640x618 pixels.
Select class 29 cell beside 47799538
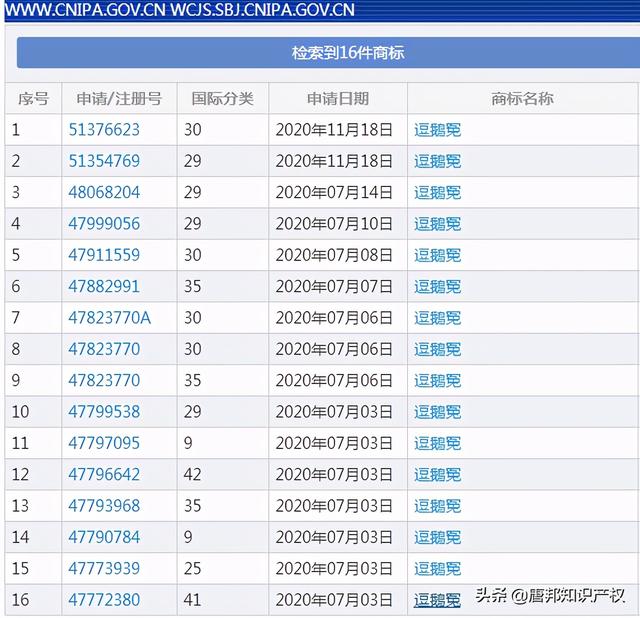[x=223, y=411]
